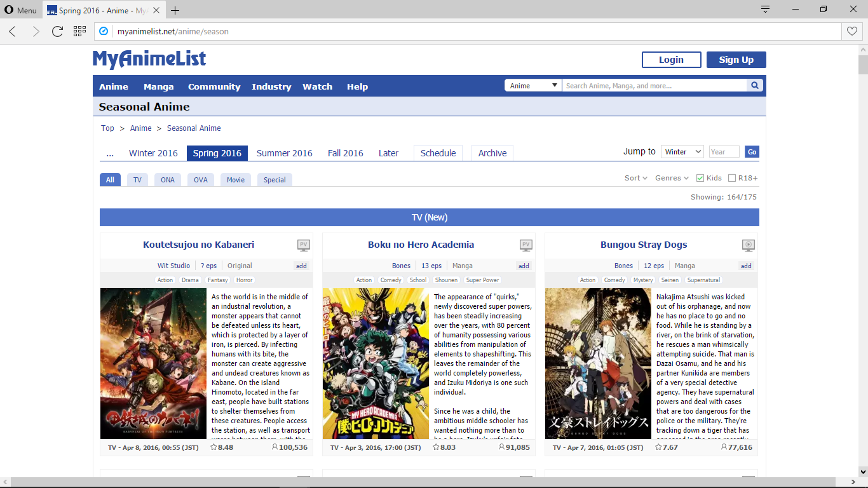868x488 pixels.
Task: Expand the Genres dropdown
Action: point(672,178)
